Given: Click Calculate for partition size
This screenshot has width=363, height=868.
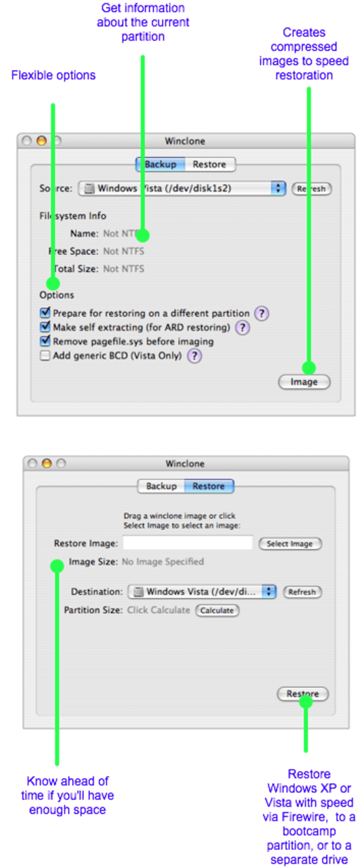Looking at the screenshot, I should point(217,611).
